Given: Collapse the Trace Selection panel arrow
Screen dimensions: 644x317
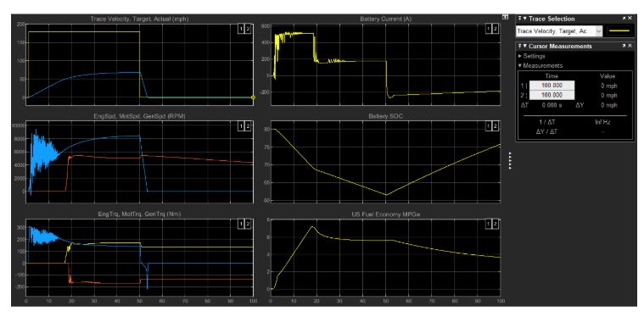Looking at the screenshot, I should coord(524,19).
